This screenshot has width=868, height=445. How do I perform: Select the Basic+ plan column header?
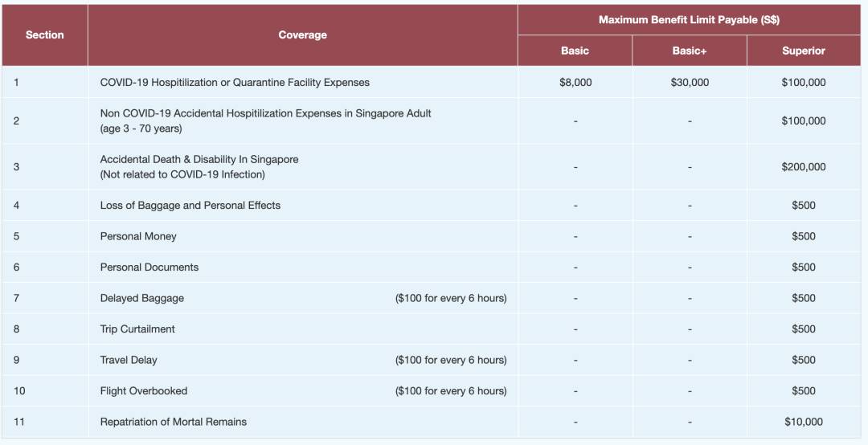[690, 51]
